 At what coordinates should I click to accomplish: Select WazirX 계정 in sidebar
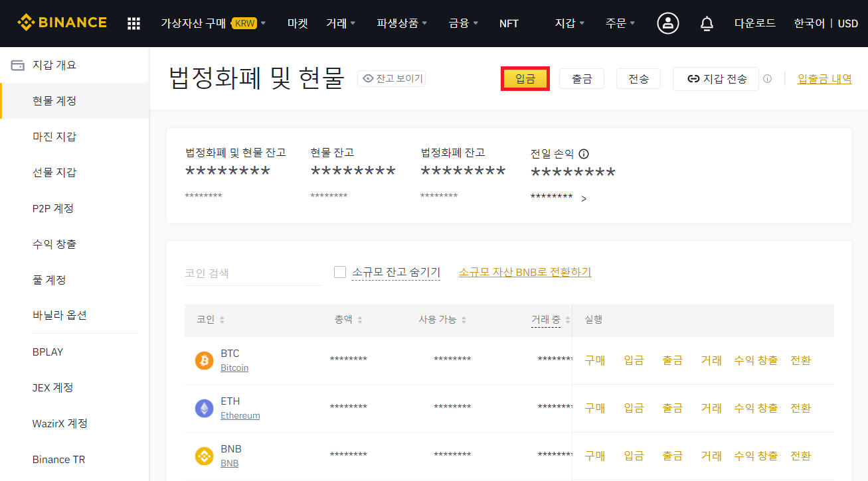pos(74,423)
